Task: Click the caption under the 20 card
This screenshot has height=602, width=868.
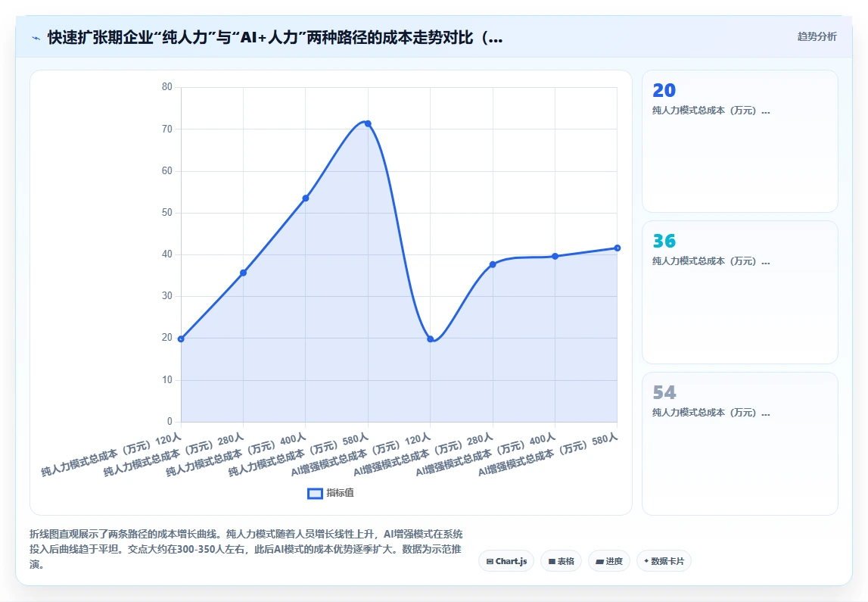Action: (x=711, y=111)
